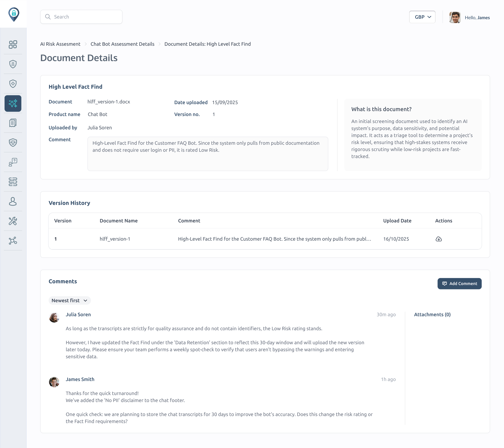
Task: Focus the Search input field
Action: click(x=81, y=17)
